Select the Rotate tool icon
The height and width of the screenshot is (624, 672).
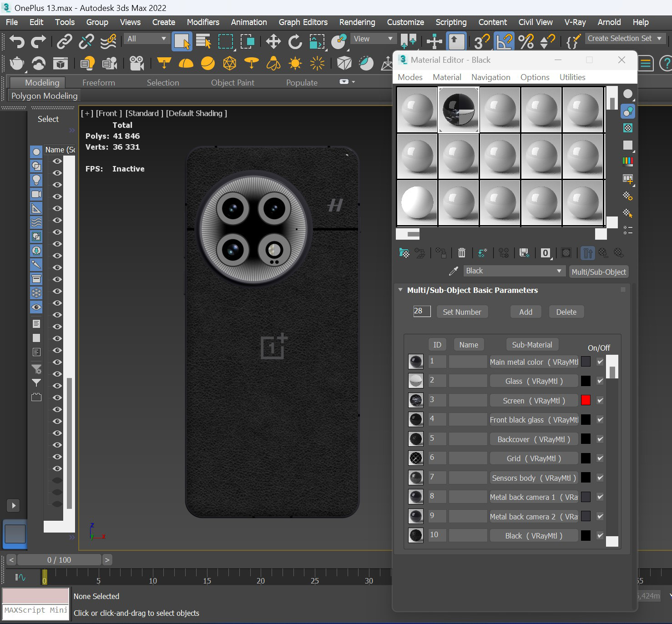point(295,42)
